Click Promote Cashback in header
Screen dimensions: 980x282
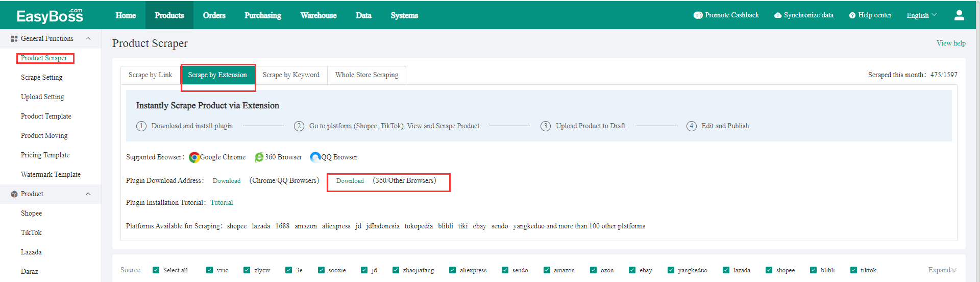732,15
